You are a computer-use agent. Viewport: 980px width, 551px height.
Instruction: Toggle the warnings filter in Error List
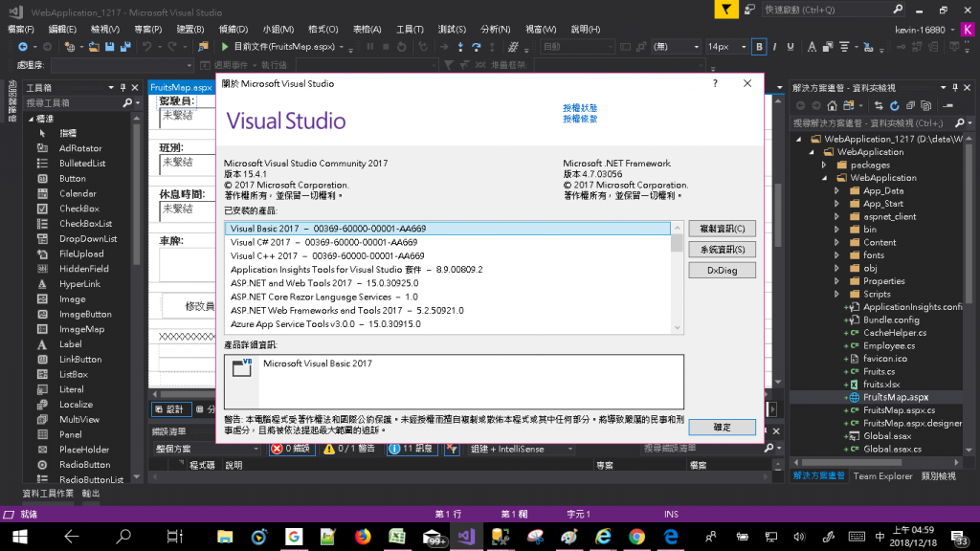[x=349, y=449]
